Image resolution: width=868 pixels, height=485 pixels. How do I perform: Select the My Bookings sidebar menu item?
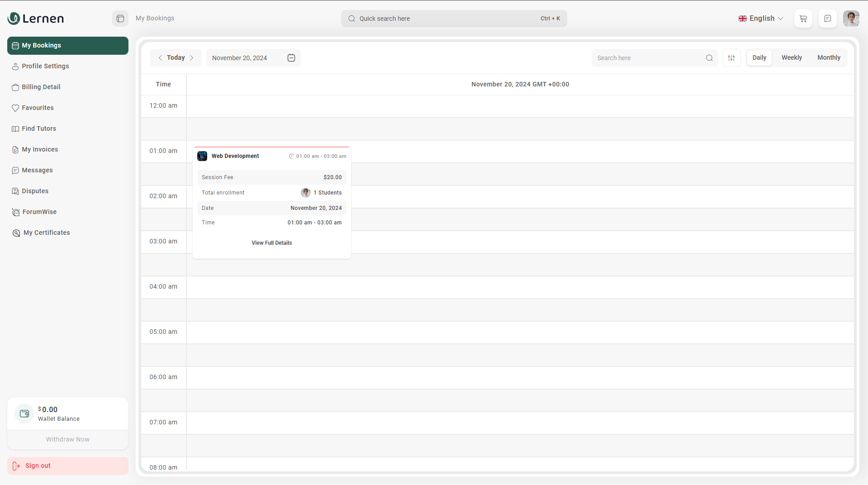41,45
